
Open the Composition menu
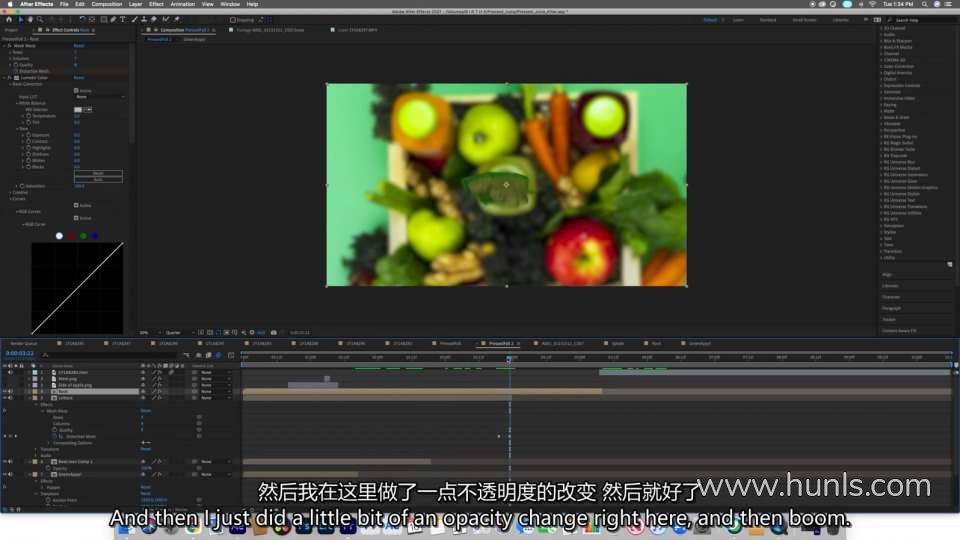coord(107,4)
